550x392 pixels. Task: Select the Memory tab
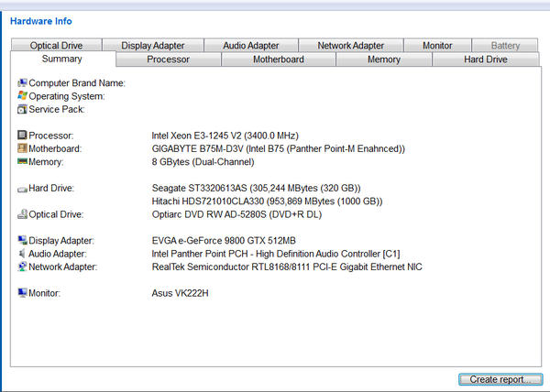383,60
